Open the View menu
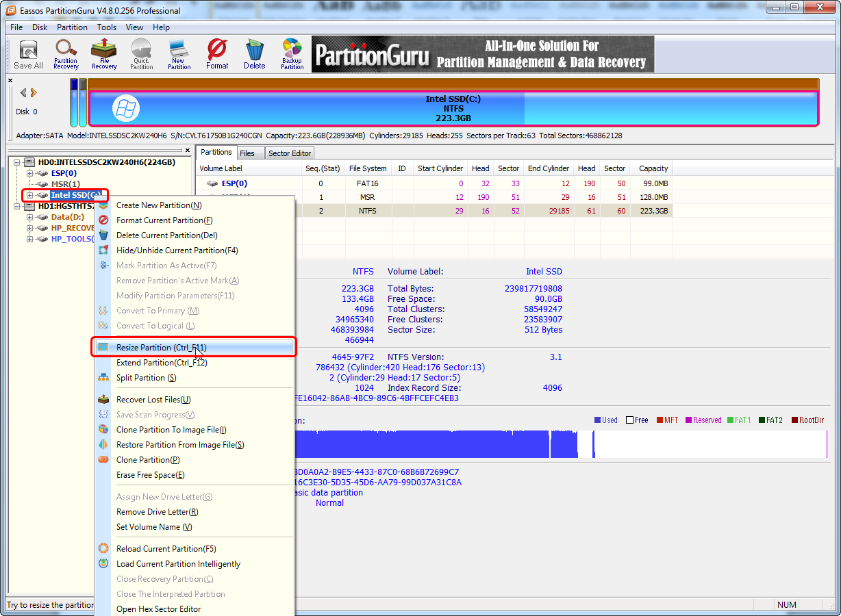 point(134,27)
